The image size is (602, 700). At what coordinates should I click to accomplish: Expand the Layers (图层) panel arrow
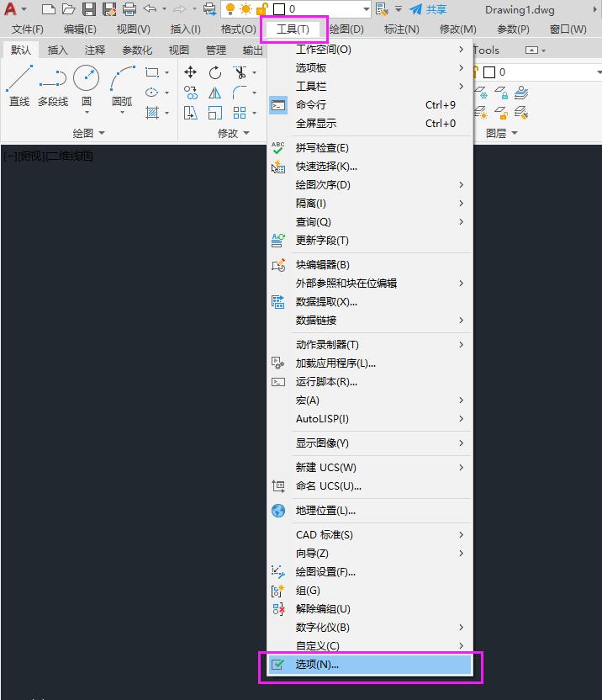(515, 133)
